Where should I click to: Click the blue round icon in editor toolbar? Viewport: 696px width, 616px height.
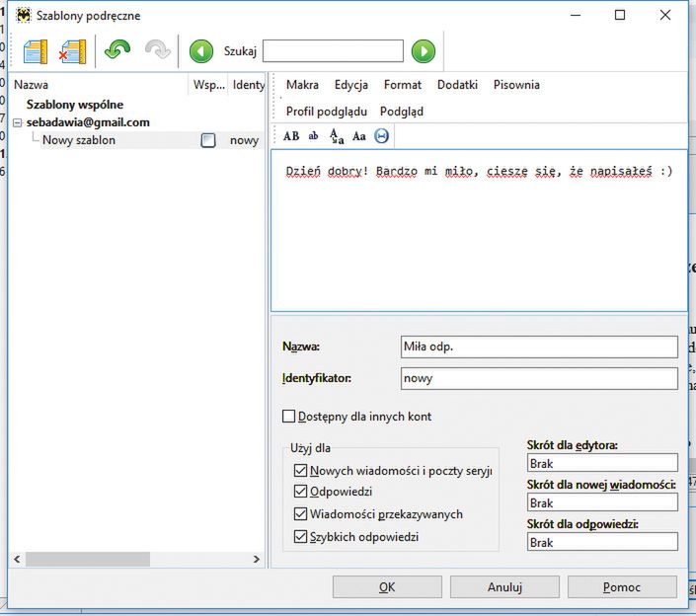(x=382, y=136)
